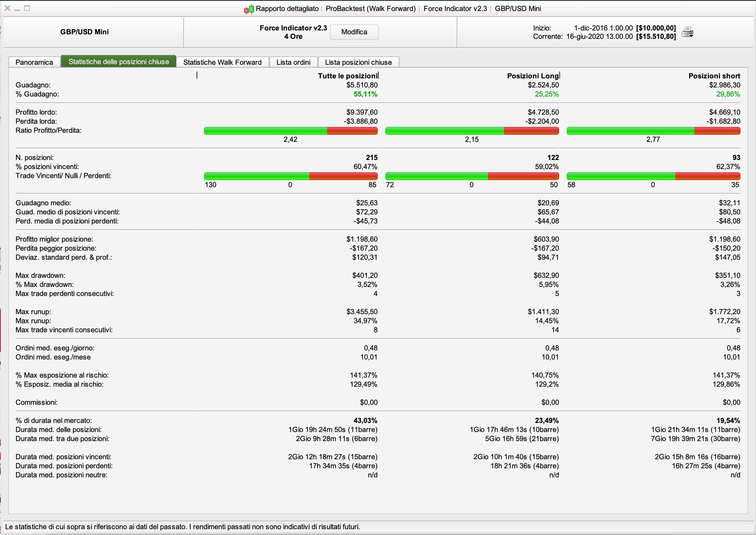This screenshot has height=535, width=756.
Task: Click the candlestick icon in title bar
Action: pos(249,9)
